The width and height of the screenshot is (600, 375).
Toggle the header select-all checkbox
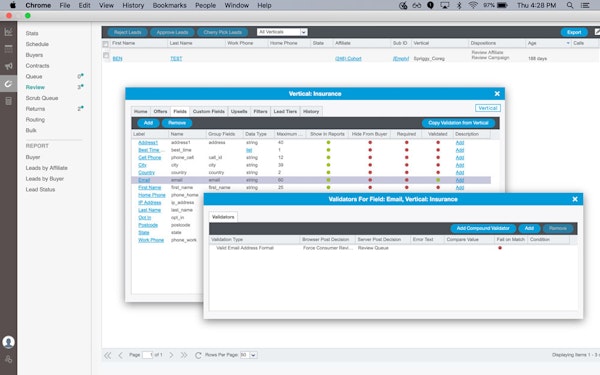(106, 44)
